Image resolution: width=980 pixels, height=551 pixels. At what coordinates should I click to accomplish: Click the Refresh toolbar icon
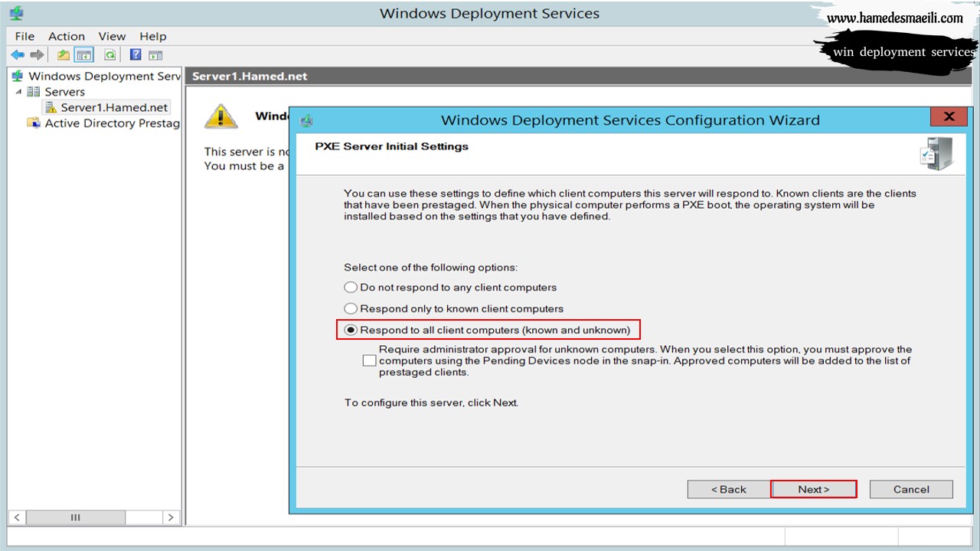[x=110, y=55]
